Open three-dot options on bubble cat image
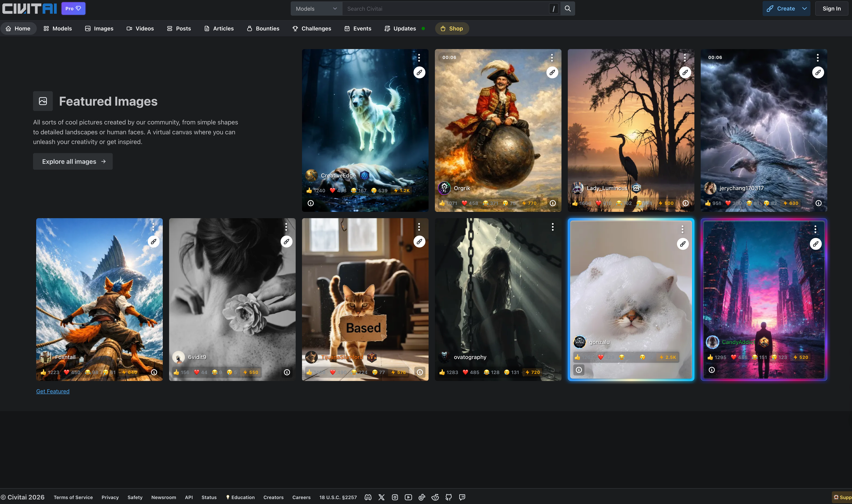This screenshot has height=504, width=852. click(682, 230)
